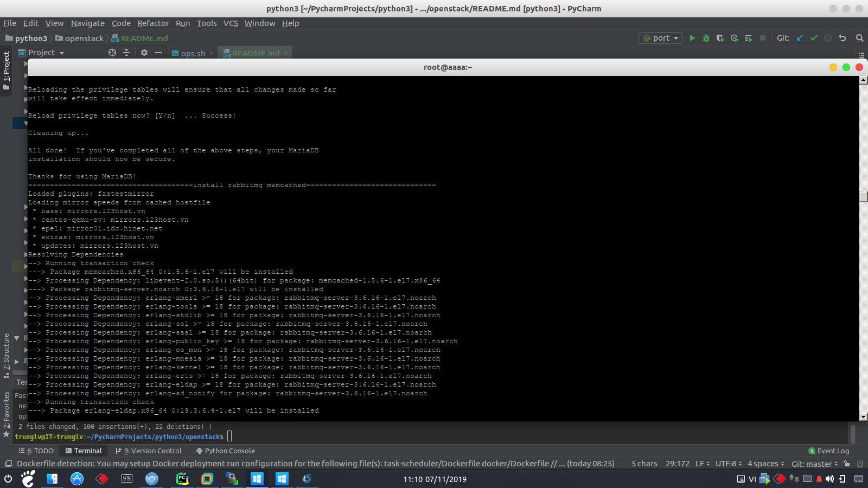868x488 pixels.
Task: Open Project panel settings gear icon
Action: [x=144, y=53]
